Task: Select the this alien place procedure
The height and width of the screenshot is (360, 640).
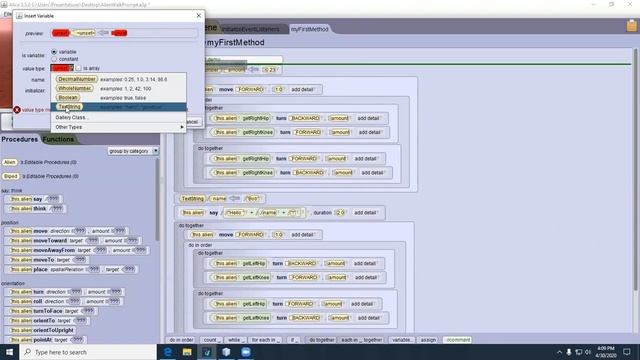Action: coord(72,269)
